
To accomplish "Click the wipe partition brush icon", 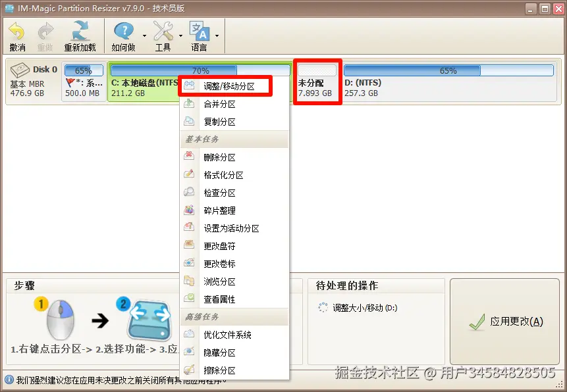I will (x=189, y=369).
